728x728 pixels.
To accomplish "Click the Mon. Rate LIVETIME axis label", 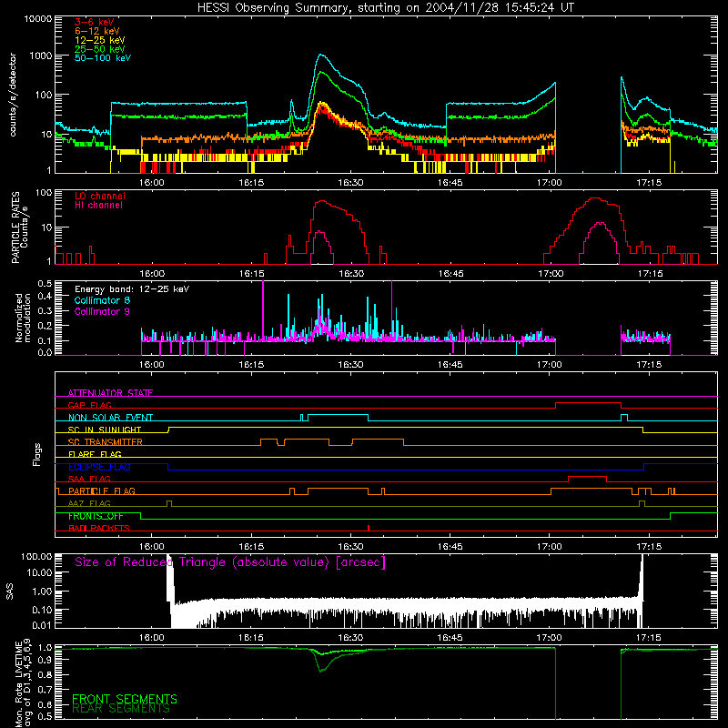I will [x=23, y=682].
